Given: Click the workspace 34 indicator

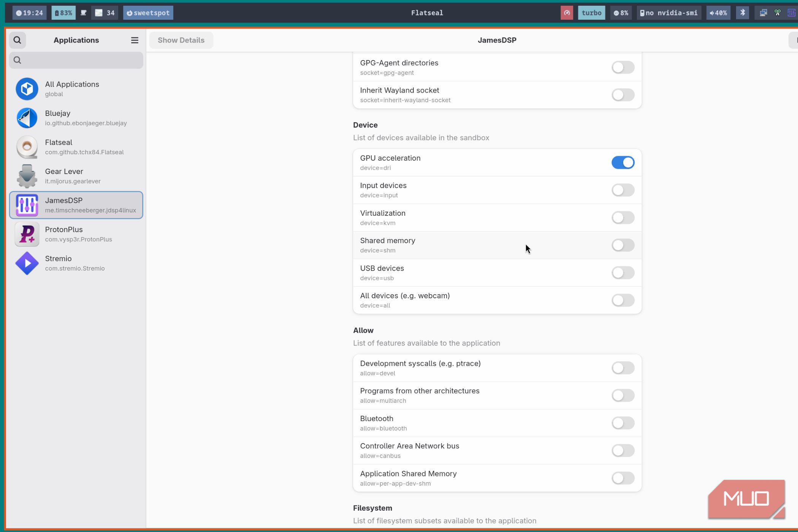Looking at the screenshot, I should [x=105, y=13].
